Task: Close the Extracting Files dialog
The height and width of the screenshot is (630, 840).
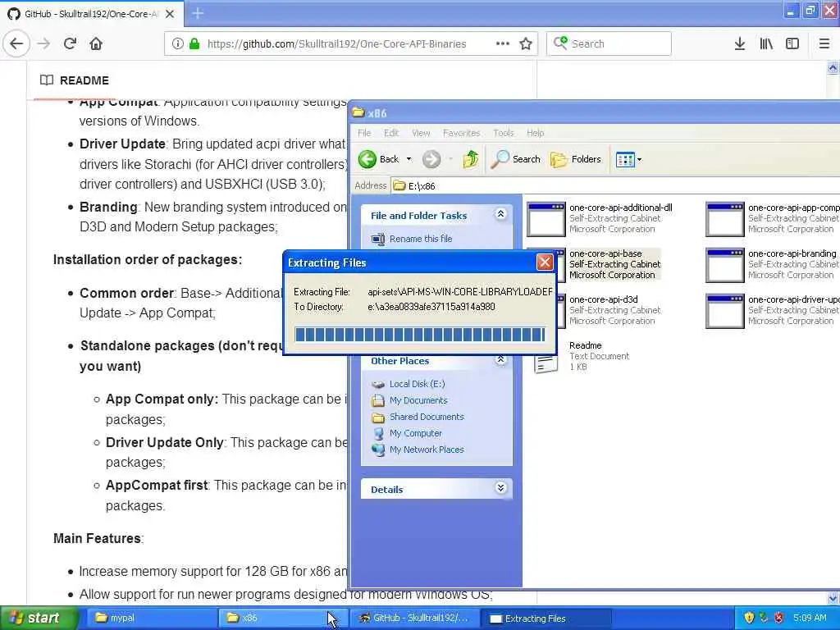Action: tap(545, 262)
